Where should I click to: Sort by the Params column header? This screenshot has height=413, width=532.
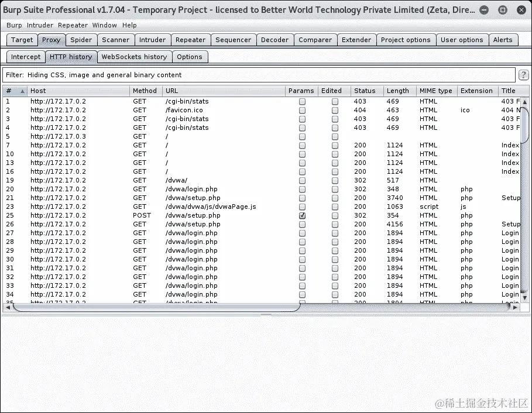click(x=301, y=91)
